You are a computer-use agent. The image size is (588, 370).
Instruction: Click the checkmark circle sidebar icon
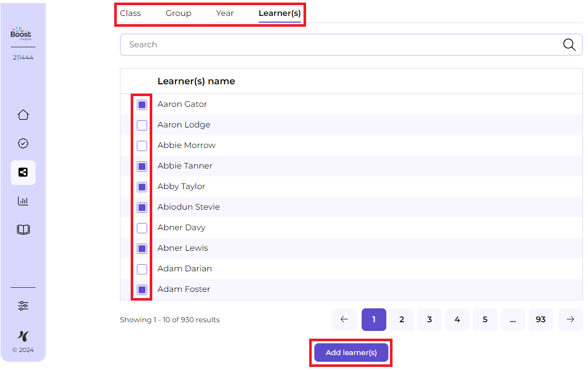click(x=23, y=144)
